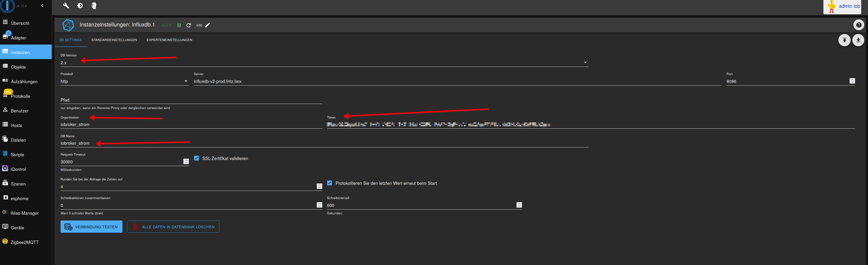
Task: Restart instance with the reload icon
Action: [189, 25]
